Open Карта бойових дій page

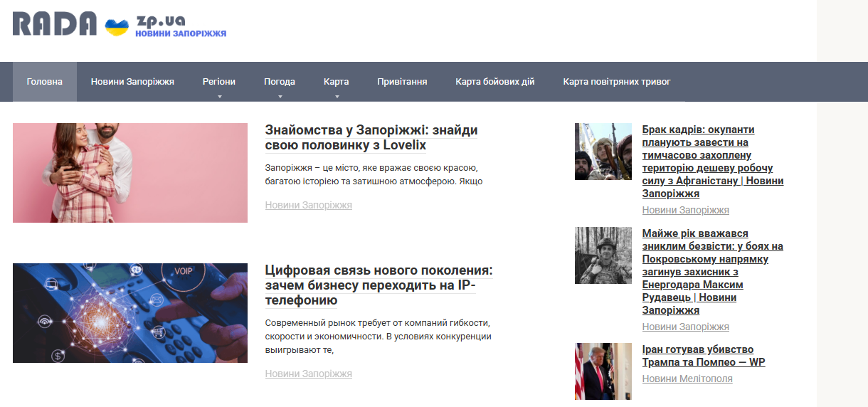[x=495, y=82]
